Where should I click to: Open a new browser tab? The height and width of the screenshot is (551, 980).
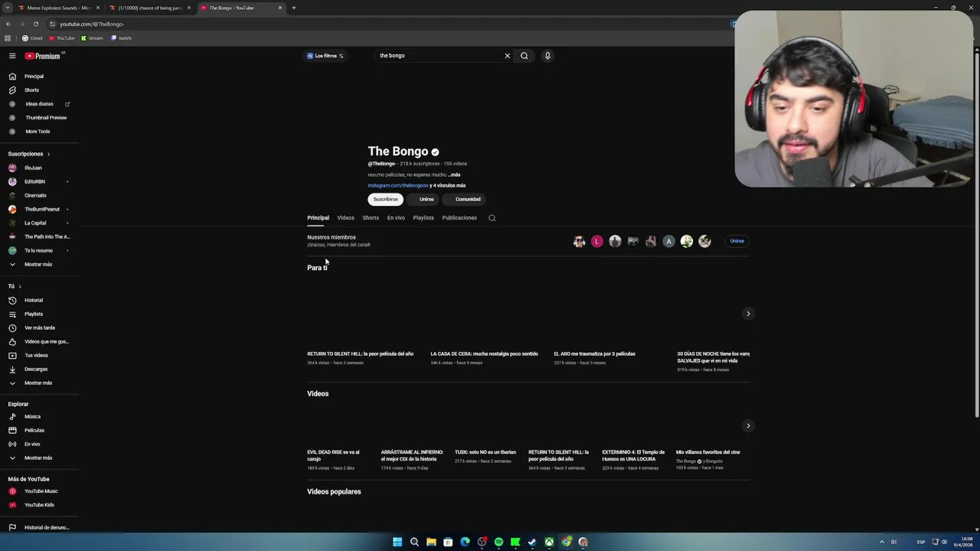pyautogui.click(x=294, y=8)
